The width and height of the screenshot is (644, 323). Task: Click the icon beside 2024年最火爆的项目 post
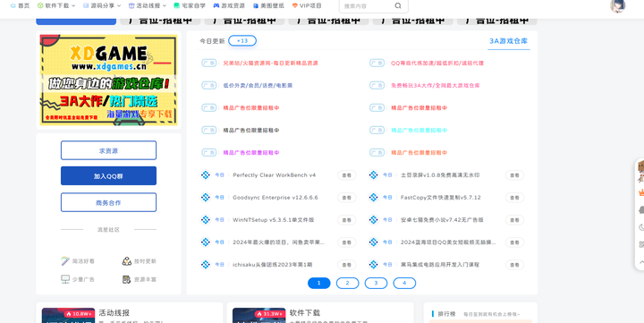point(206,242)
